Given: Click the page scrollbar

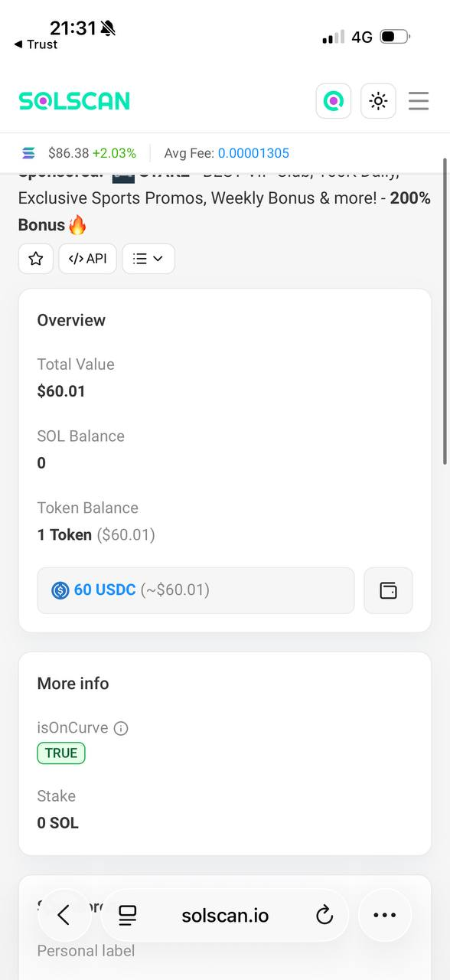Looking at the screenshot, I should point(445,310).
